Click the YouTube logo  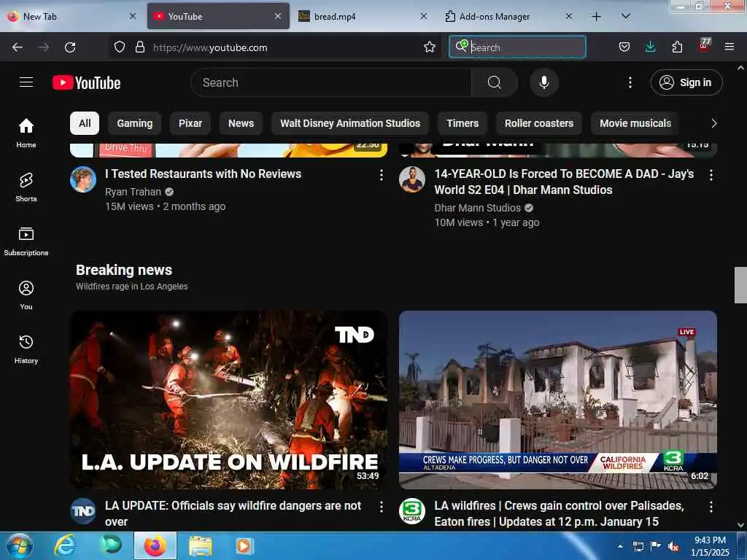coord(87,83)
